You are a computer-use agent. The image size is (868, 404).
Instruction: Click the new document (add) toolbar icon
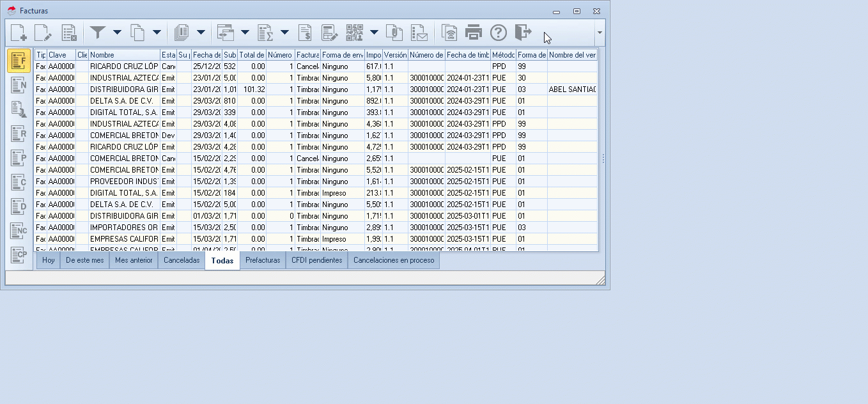coord(19,33)
